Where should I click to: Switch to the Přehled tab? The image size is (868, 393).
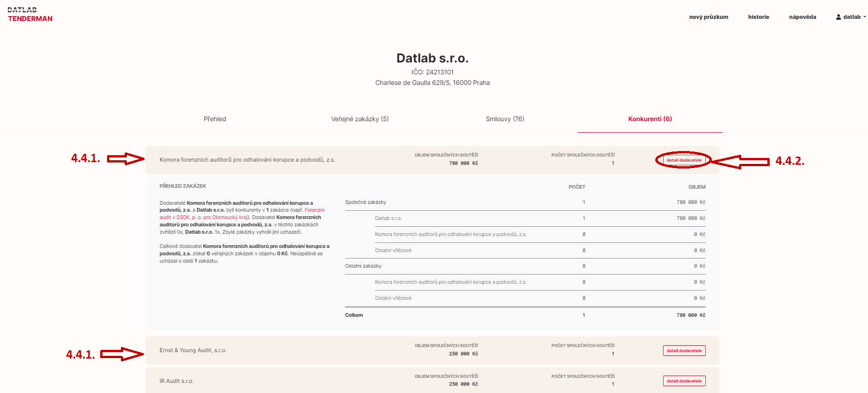click(x=215, y=119)
